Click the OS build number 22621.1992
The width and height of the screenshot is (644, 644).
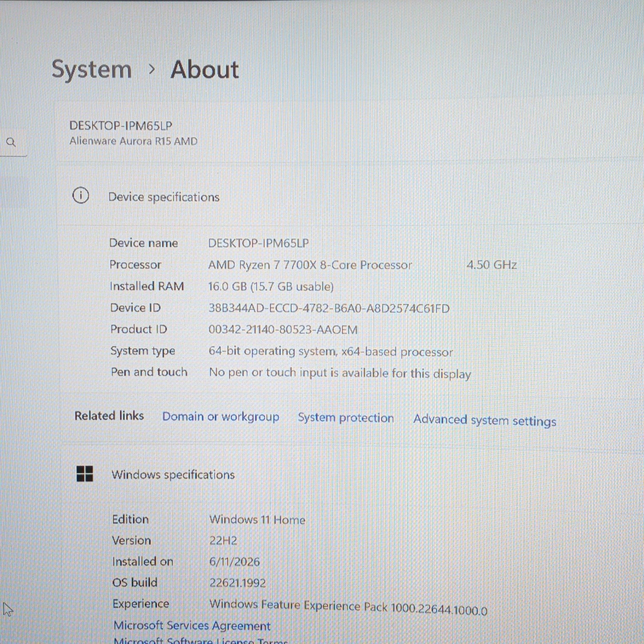pyautogui.click(x=237, y=583)
